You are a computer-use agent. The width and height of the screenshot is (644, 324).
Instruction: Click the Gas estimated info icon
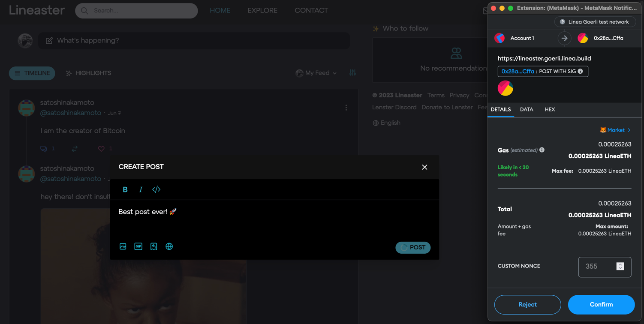[542, 150]
